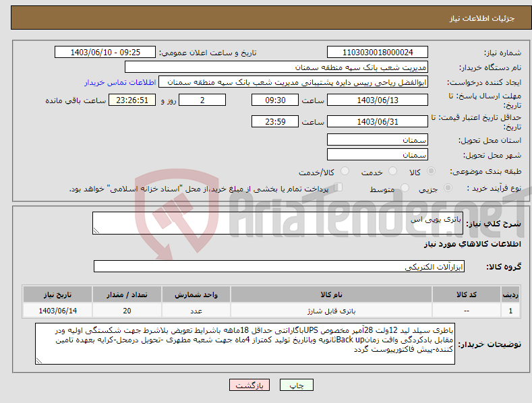The width and height of the screenshot is (532, 403).
Task: Click the واحد شمارش column header
Action: [x=196, y=294]
